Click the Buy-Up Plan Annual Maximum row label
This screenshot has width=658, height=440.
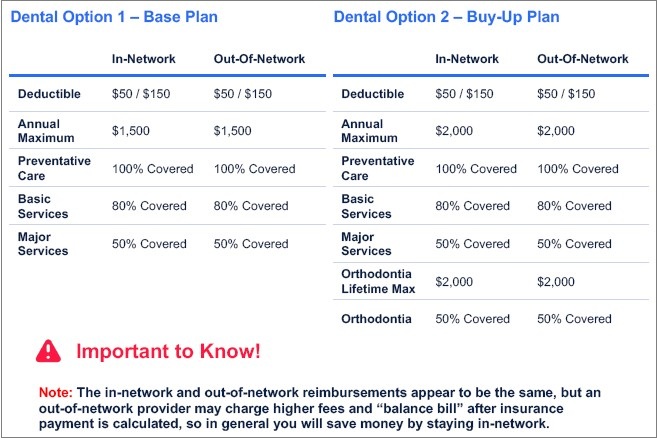pos(362,131)
